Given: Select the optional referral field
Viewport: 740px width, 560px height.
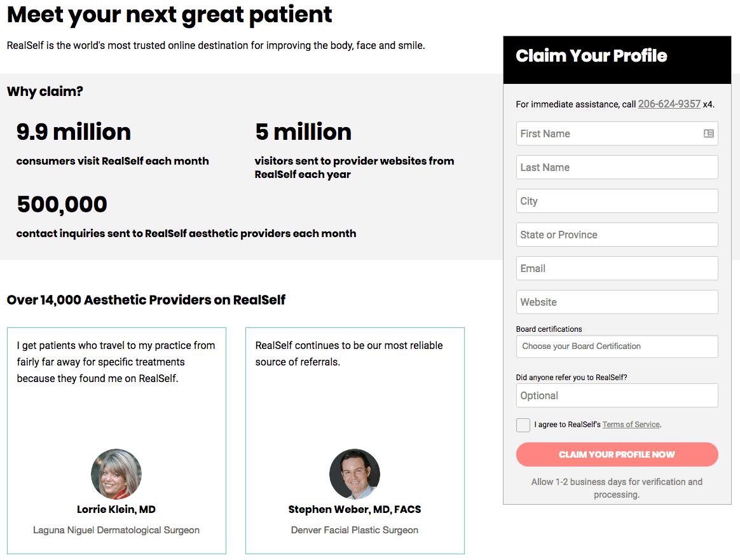Looking at the screenshot, I should [617, 395].
